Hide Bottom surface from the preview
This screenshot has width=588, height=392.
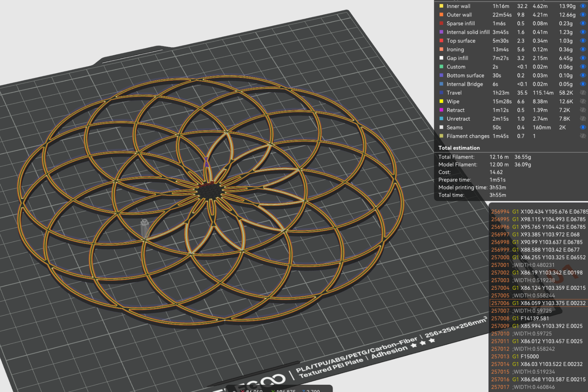coord(583,75)
